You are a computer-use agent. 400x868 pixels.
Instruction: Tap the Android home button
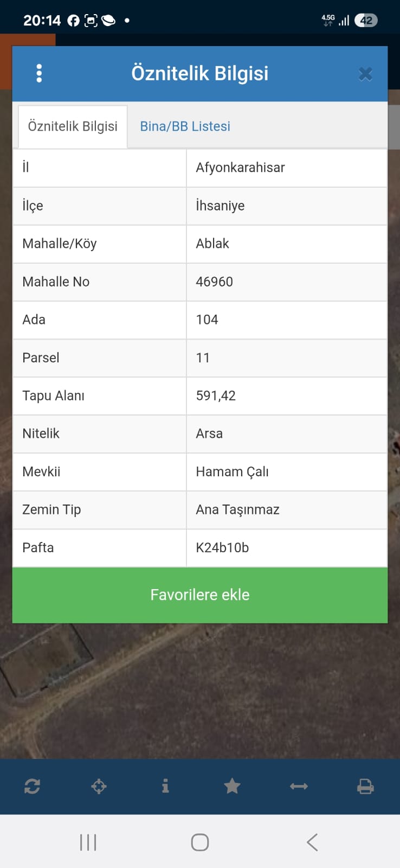200,842
